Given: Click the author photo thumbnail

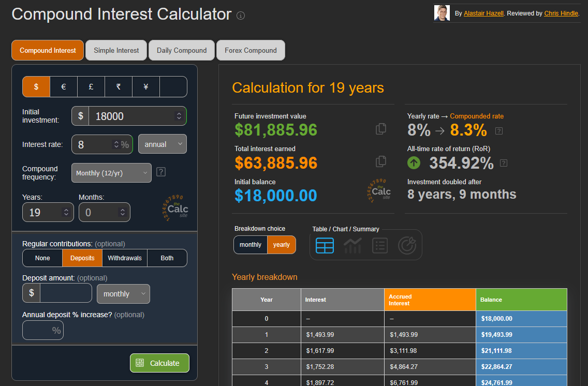Looking at the screenshot, I should pyautogui.click(x=442, y=13).
